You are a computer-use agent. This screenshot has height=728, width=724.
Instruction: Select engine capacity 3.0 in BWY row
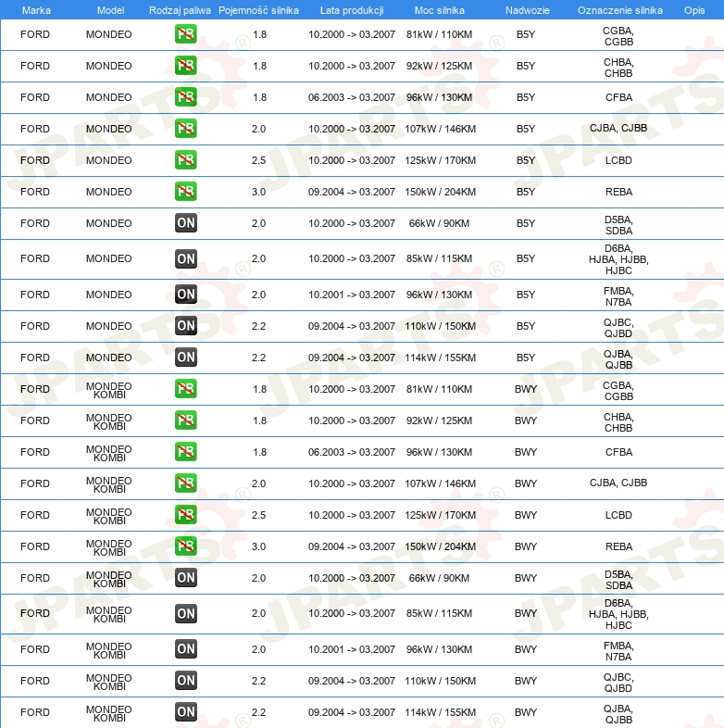click(258, 546)
